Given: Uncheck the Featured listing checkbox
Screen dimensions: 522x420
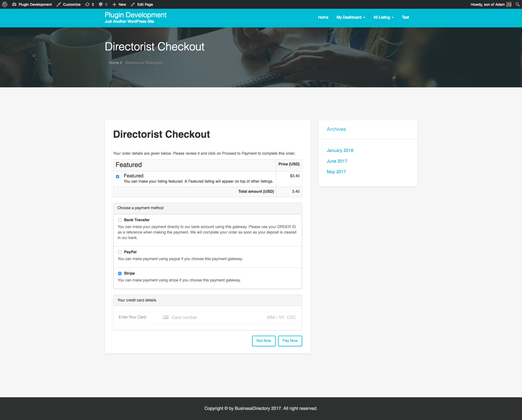Looking at the screenshot, I should (118, 177).
